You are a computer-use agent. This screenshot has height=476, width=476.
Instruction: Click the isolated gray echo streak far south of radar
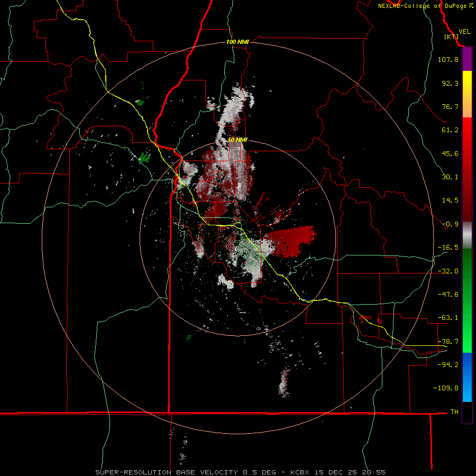285,381
